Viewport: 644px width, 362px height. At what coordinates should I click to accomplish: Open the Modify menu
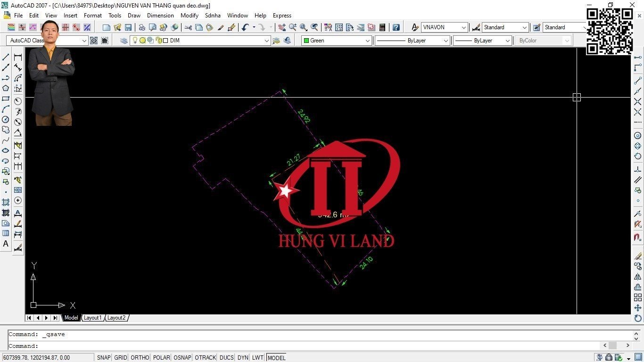[x=190, y=16]
